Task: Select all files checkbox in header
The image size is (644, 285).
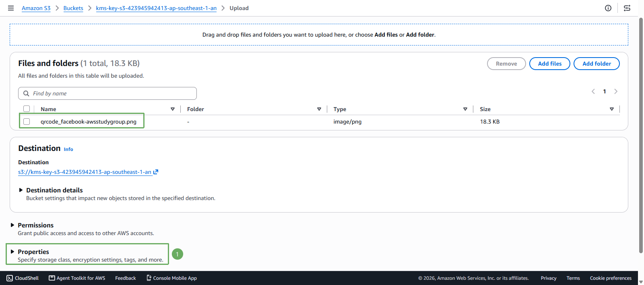Action: click(27, 109)
